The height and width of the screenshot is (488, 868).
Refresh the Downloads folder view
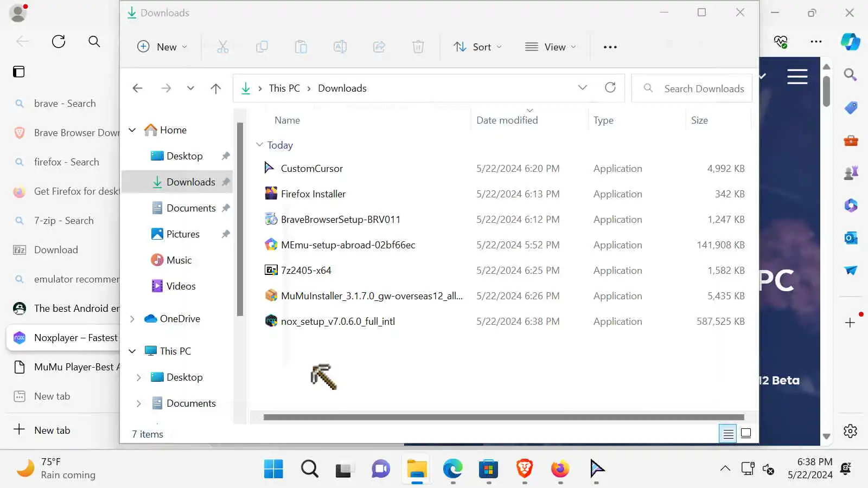(610, 88)
